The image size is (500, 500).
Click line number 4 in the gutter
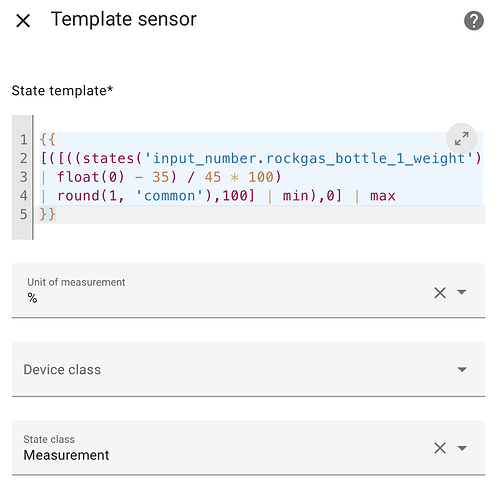point(23,195)
